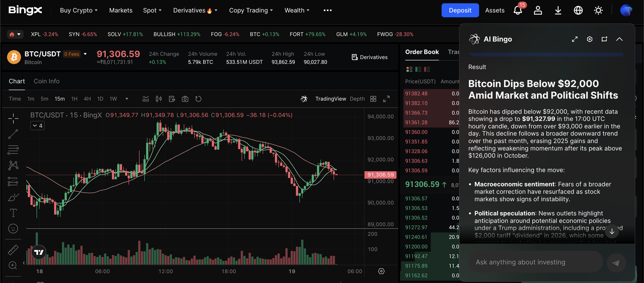Collapse the AI Bingo panel chevron
This screenshot has height=283, width=644.
[619, 39]
